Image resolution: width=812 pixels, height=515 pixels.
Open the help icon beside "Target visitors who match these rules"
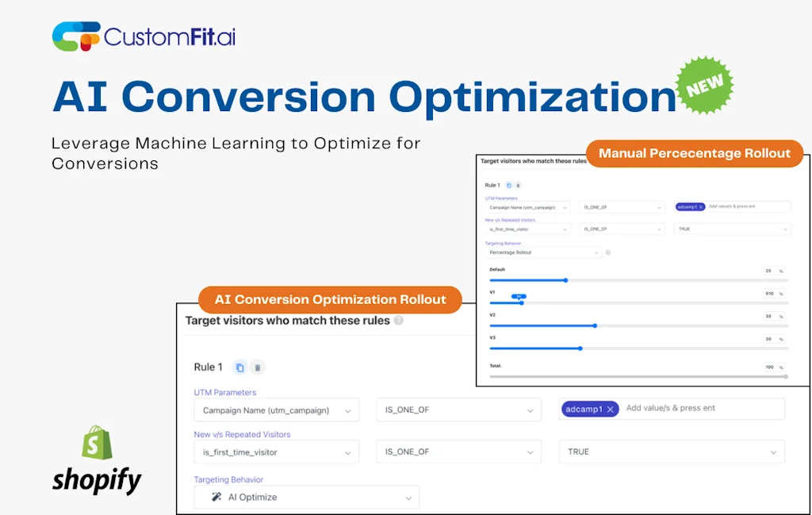[x=398, y=321]
